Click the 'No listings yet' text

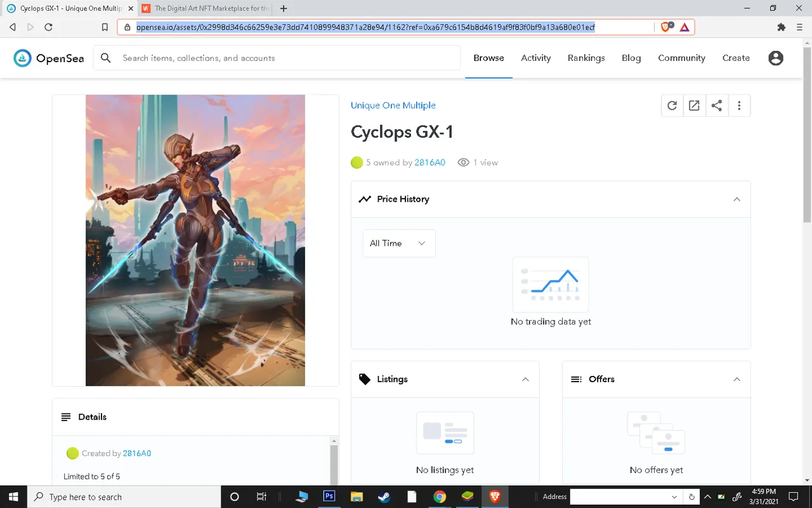(445, 470)
